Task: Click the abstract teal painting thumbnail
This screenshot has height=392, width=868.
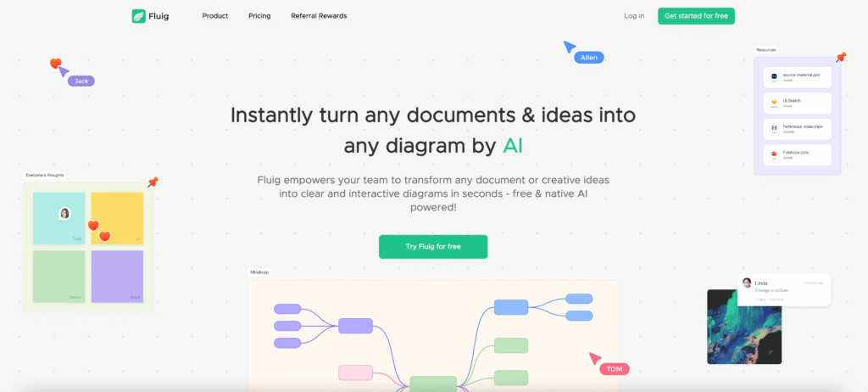Action: point(744,327)
